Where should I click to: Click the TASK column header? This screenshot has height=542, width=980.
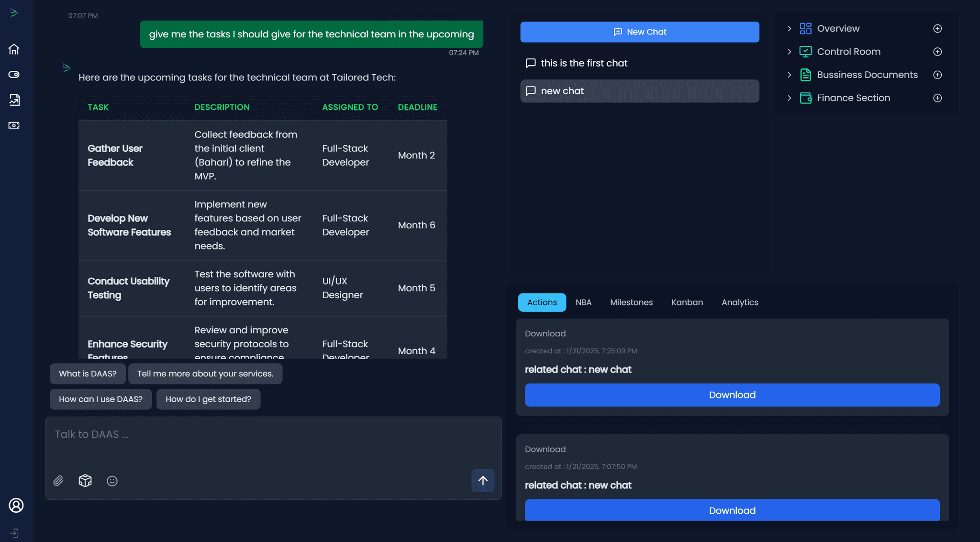click(x=98, y=107)
